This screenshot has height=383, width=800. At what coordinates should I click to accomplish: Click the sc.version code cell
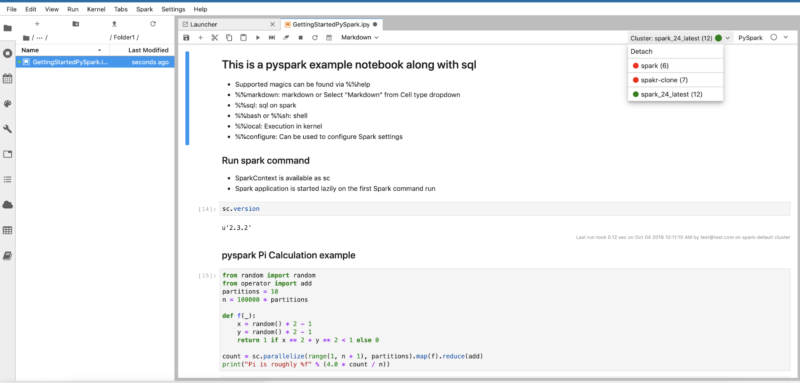click(505, 209)
